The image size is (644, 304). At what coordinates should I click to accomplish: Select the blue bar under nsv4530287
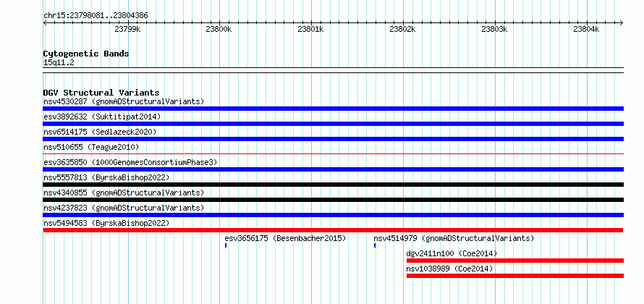(334, 109)
